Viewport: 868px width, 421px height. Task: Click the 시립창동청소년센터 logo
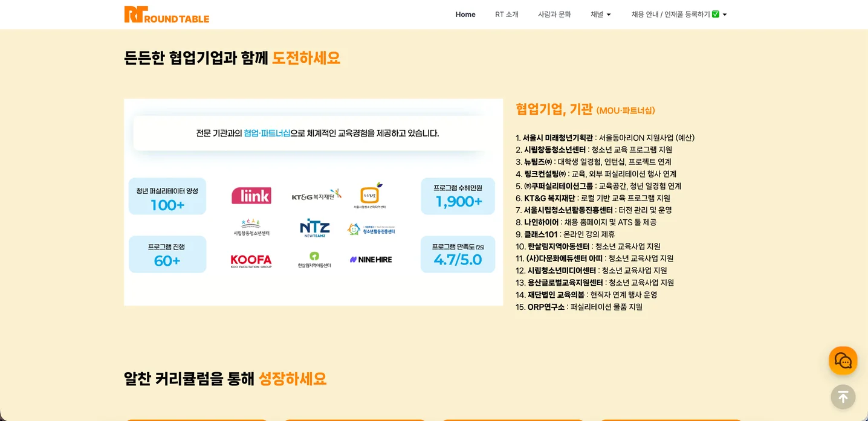tap(251, 227)
